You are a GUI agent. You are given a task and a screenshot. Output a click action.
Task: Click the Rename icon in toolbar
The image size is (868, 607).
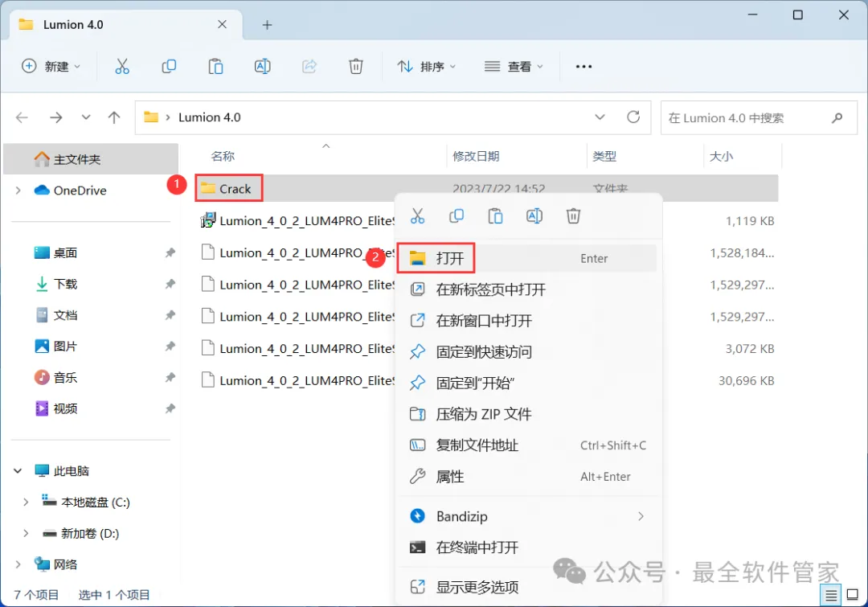pos(262,67)
